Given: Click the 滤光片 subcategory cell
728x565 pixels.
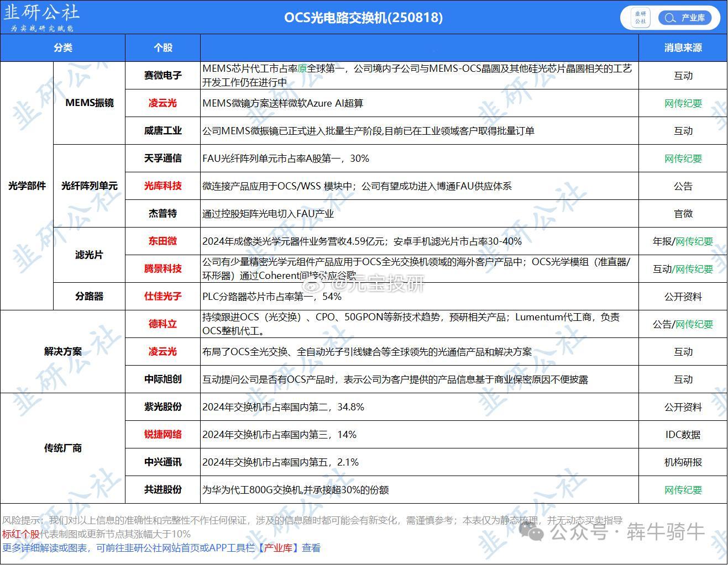Looking at the screenshot, I should [x=90, y=255].
